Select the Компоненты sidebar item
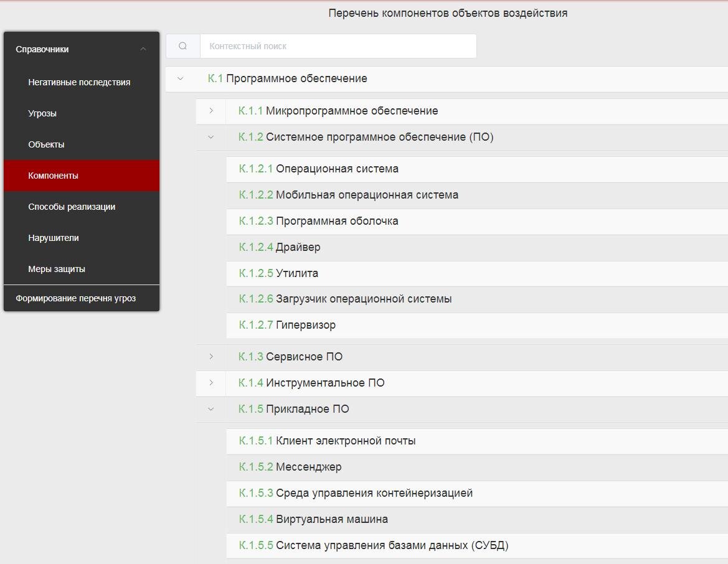728x564 pixels. click(x=53, y=175)
